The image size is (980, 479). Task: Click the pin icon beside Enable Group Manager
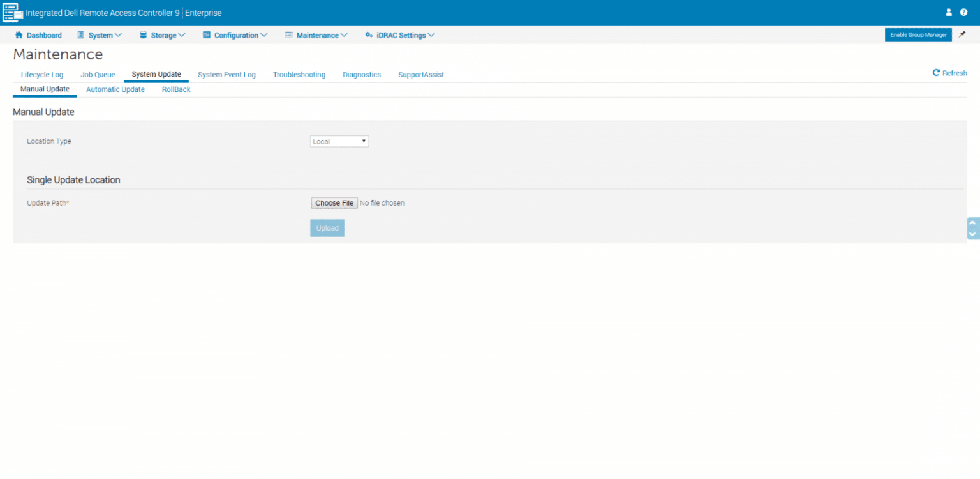coord(962,34)
